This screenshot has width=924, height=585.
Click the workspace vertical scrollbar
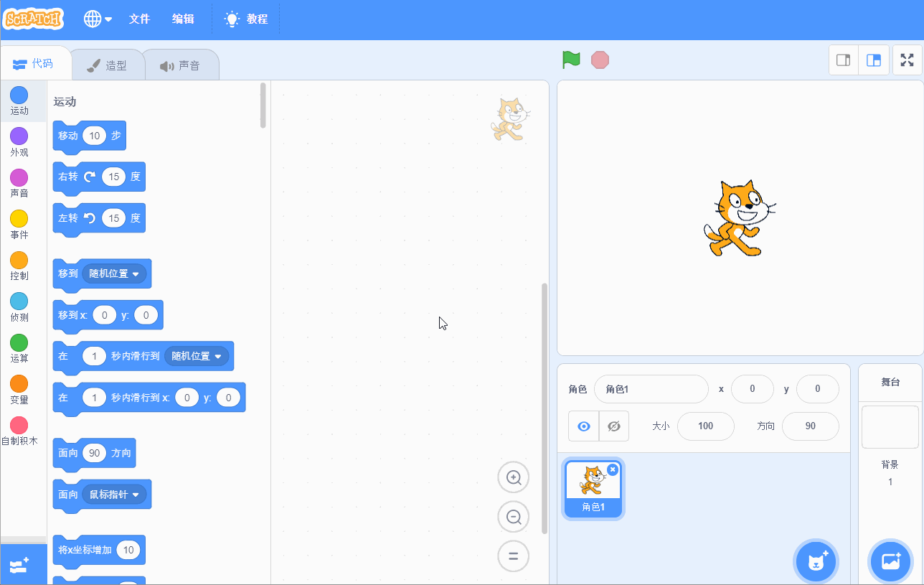point(544,408)
